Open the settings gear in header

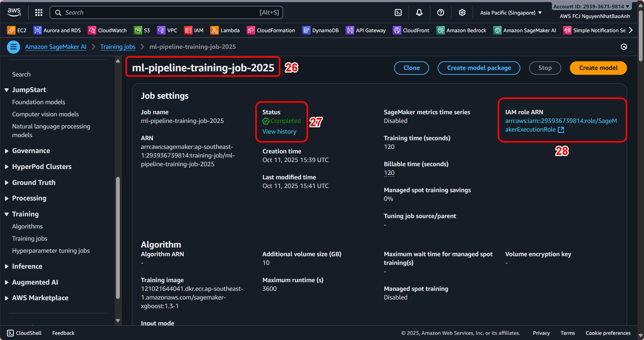[x=462, y=12]
